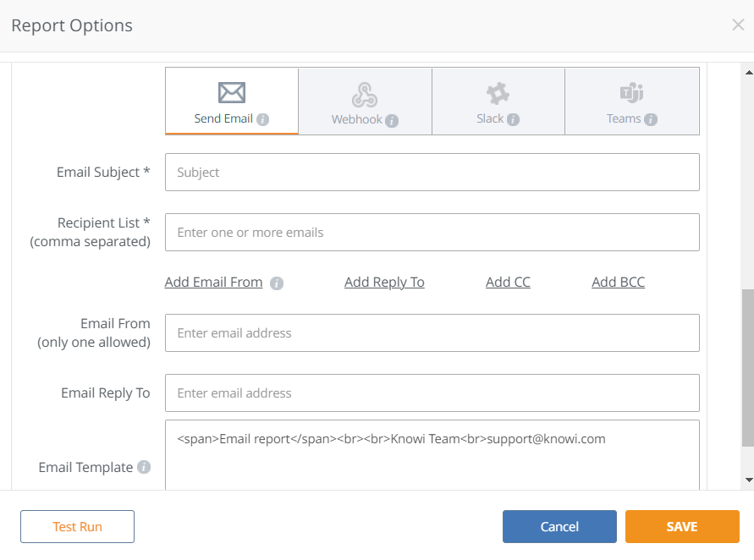Click info icon beside Email Template

coord(144,467)
